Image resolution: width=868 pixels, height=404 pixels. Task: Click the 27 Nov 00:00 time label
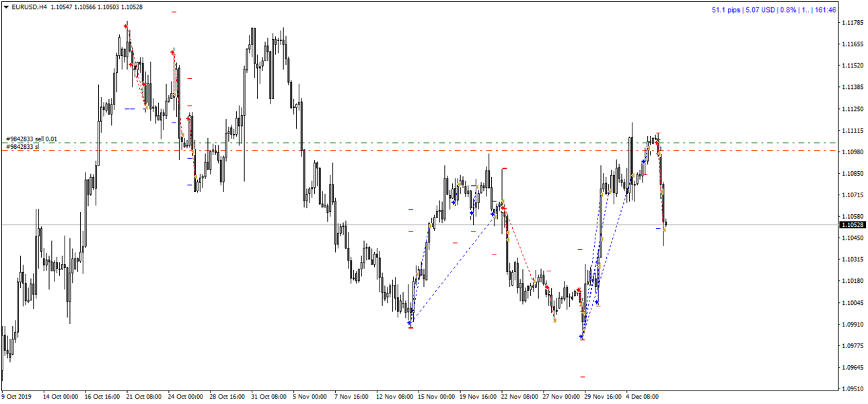click(561, 397)
